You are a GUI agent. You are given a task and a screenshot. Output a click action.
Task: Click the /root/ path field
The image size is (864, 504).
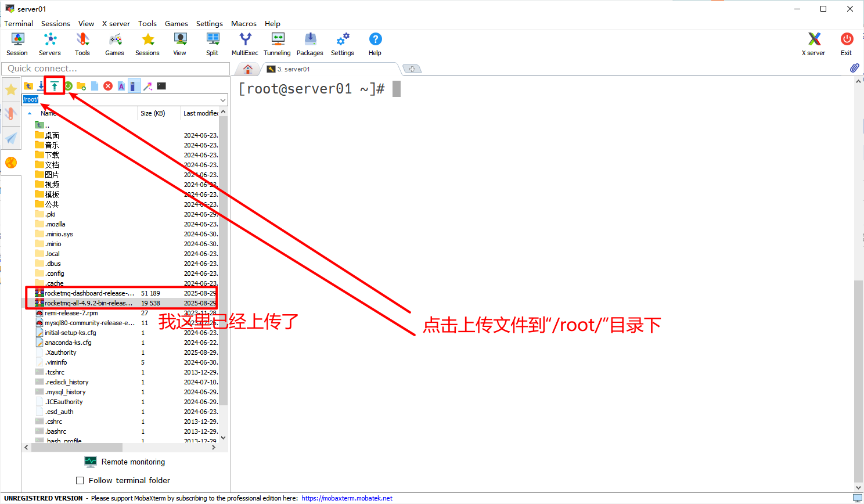pyautogui.click(x=120, y=100)
